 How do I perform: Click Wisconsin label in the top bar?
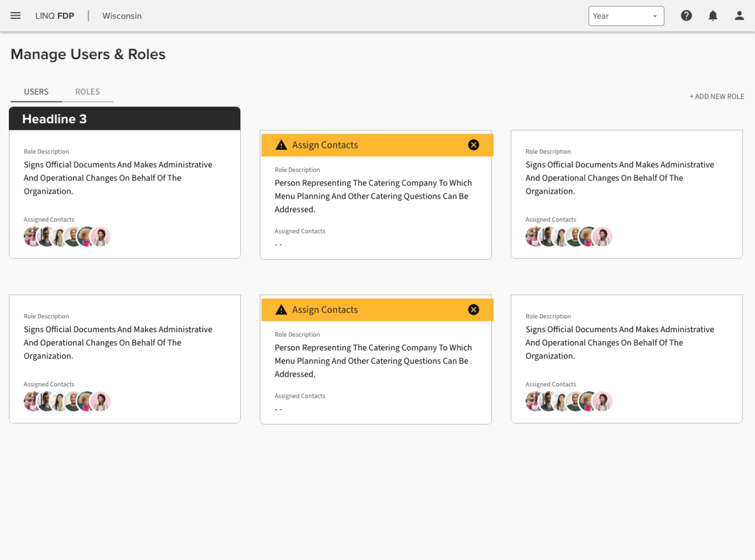tap(122, 16)
